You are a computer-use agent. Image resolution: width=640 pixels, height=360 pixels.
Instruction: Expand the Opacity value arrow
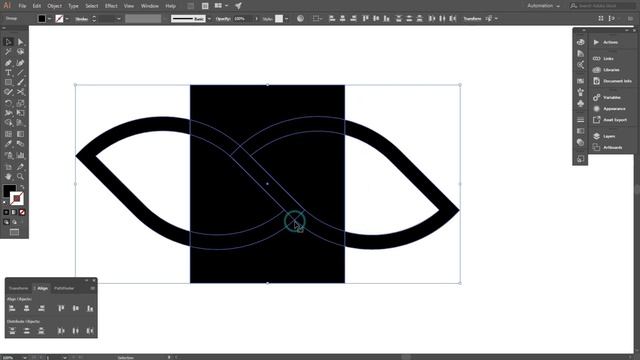pos(257,19)
